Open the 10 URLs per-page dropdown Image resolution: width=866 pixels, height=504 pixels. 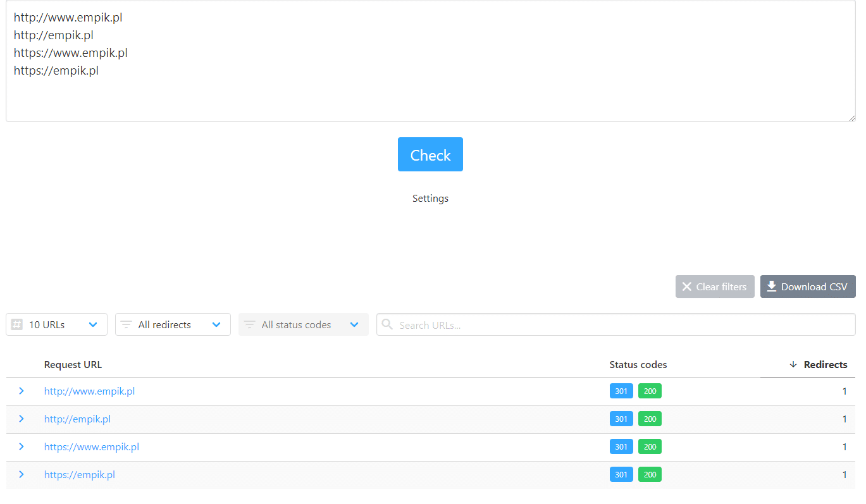coord(56,324)
